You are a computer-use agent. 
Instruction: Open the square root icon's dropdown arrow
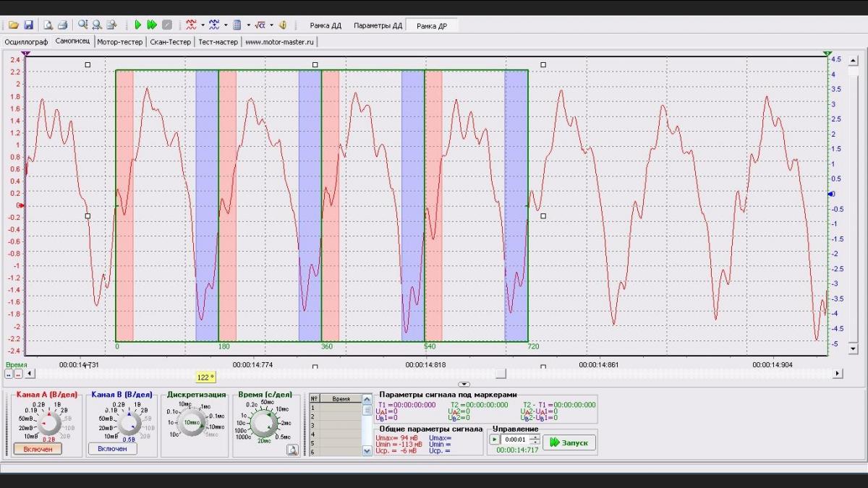271,25
